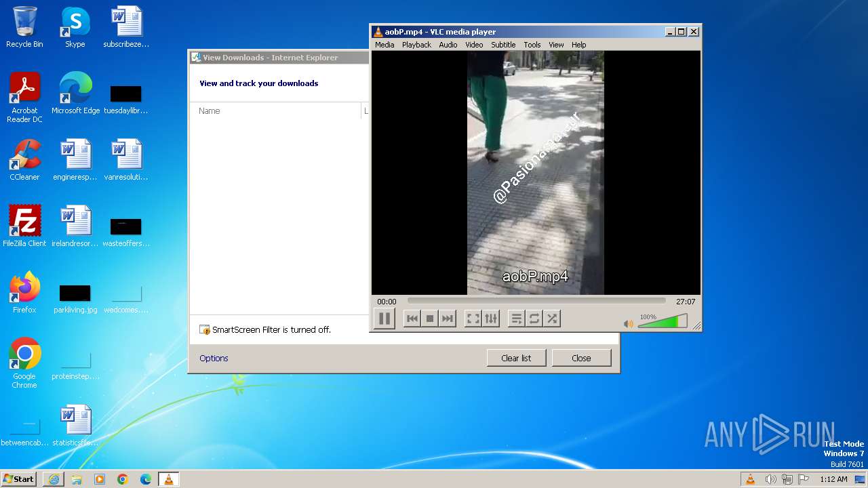Select wasteoffers desktop file

(x=126, y=232)
